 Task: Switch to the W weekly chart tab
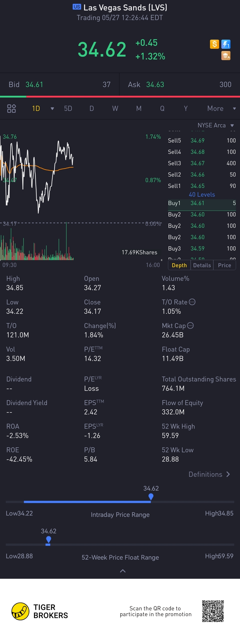pyautogui.click(x=115, y=108)
